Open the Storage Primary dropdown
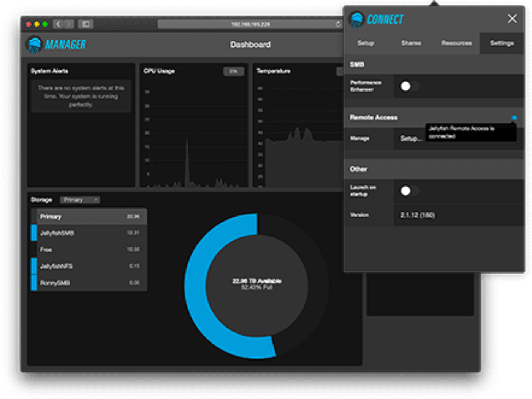 (80, 200)
